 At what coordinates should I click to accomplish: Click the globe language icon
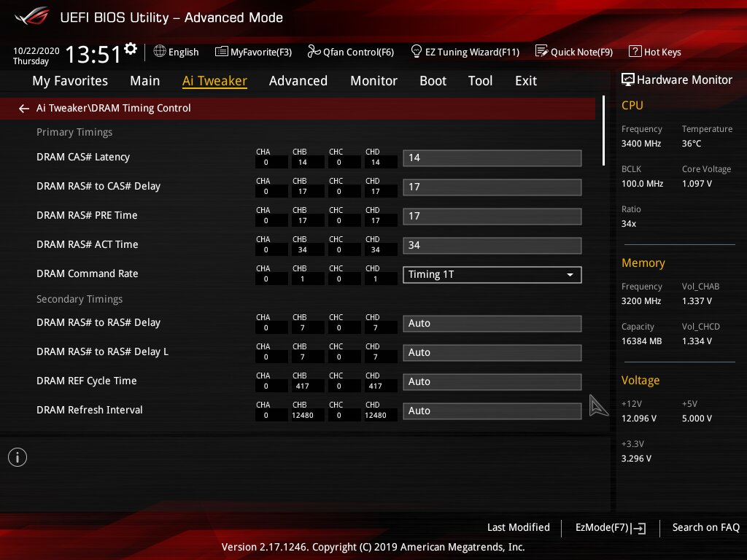point(160,51)
